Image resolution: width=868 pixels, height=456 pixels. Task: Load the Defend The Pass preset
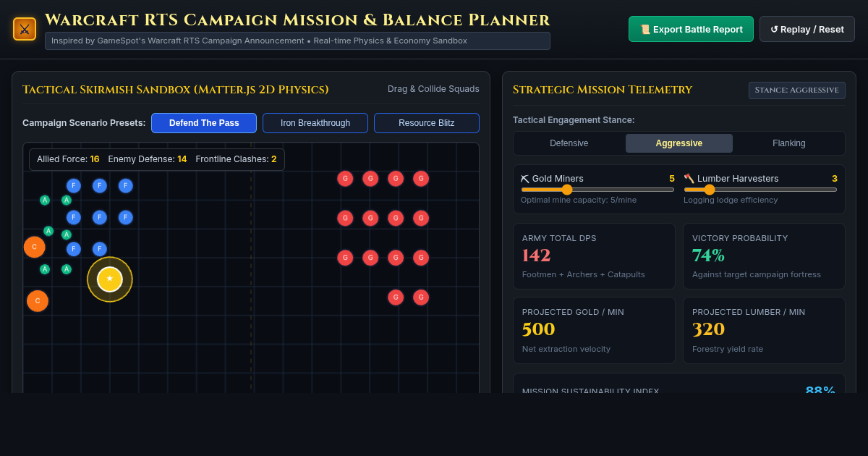point(204,123)
